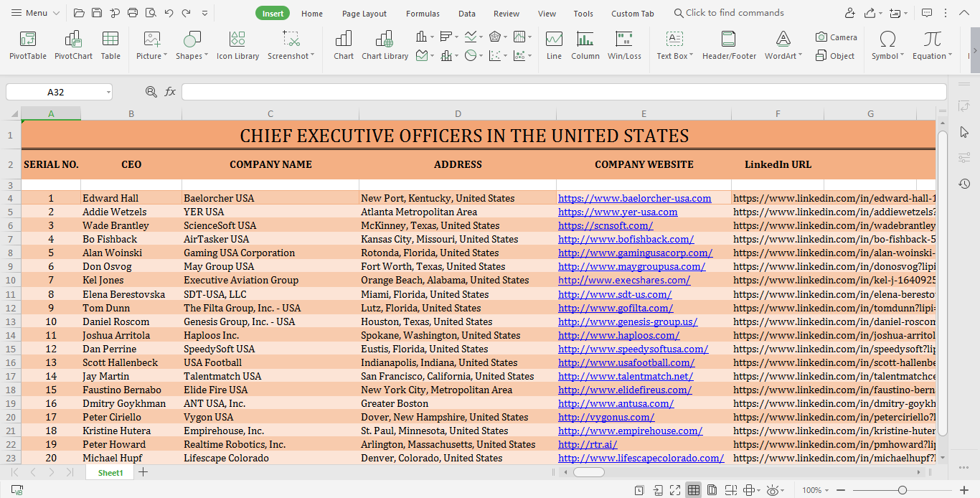Viewport: 980px width, 498px height.
Task: Open Header/Footer settings
Action: pos(729,45)
